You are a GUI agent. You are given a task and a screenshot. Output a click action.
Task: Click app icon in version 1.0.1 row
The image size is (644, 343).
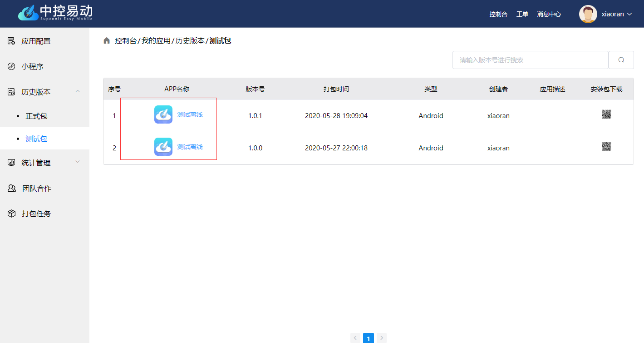click(163, 114)
